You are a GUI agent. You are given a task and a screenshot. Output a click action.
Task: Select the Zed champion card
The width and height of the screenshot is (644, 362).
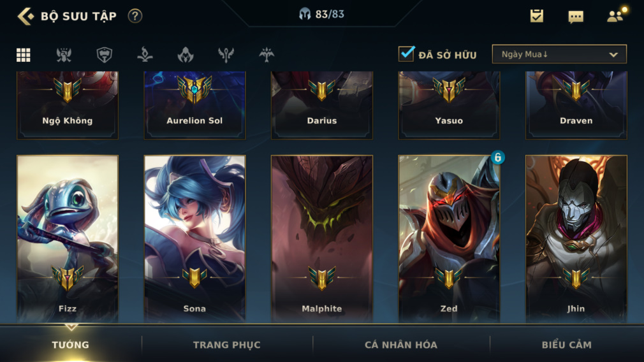449,238
